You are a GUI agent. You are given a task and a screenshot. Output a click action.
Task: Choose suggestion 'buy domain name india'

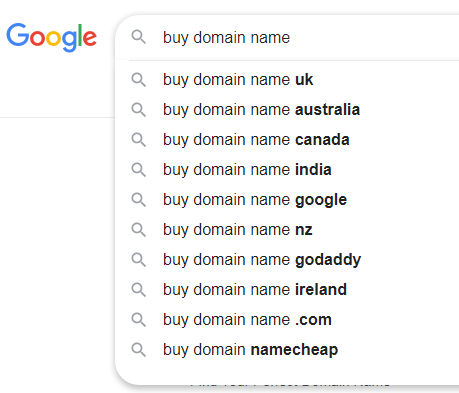pyautogui.click(x=287, y=170)
